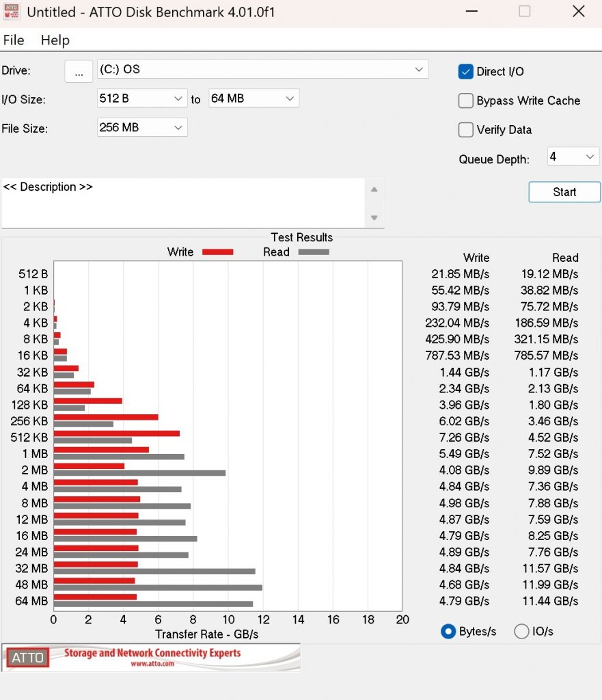Click the red Write legend swatch
This screenshot has width=602, height=700.
pyautogui.click(x=218, y=252)
